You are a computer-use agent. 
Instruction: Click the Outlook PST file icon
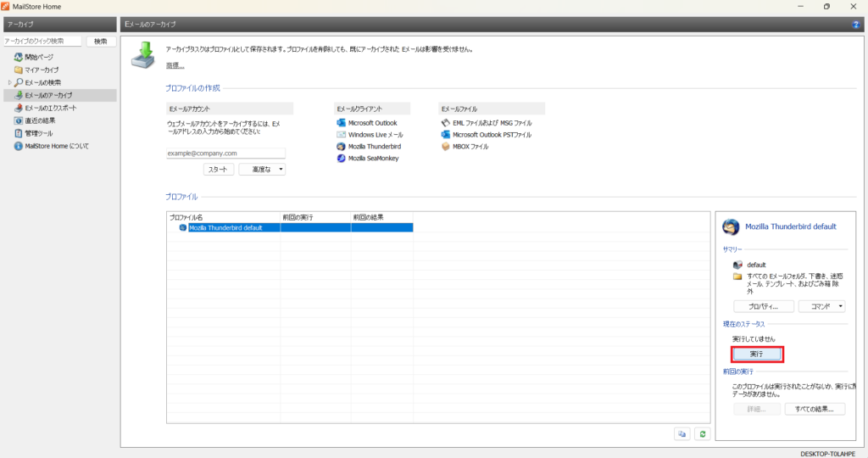point(446,135)
